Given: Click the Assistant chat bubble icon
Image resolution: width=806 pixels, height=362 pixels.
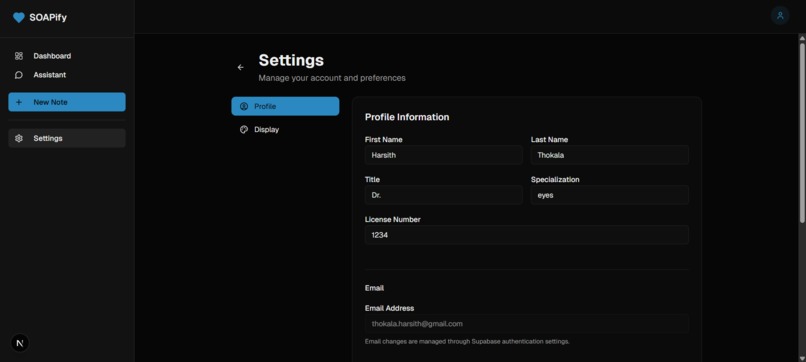Looking at the screenshot, I should (x=19, y=75).
